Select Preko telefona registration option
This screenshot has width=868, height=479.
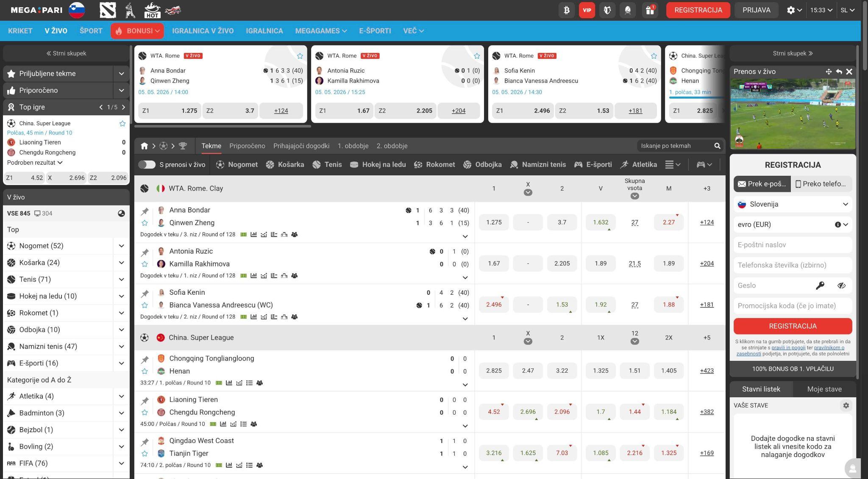pos(821,184)
